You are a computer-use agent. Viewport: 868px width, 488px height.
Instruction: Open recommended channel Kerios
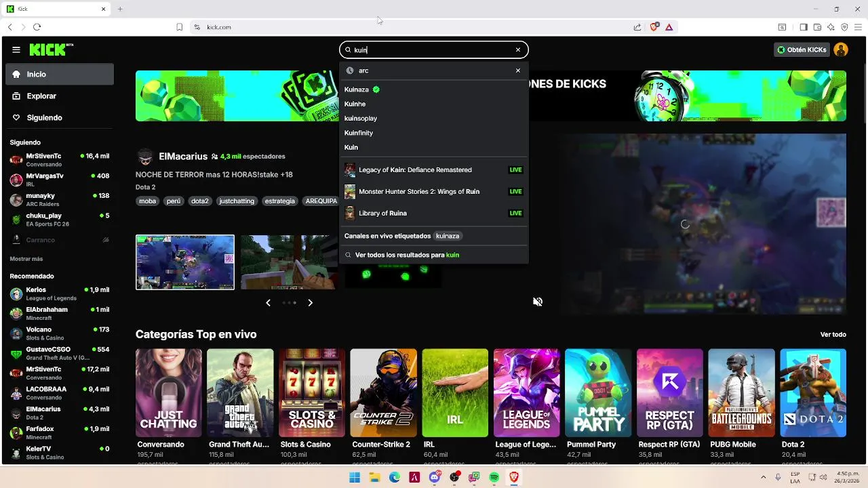(x=60, y=293)
